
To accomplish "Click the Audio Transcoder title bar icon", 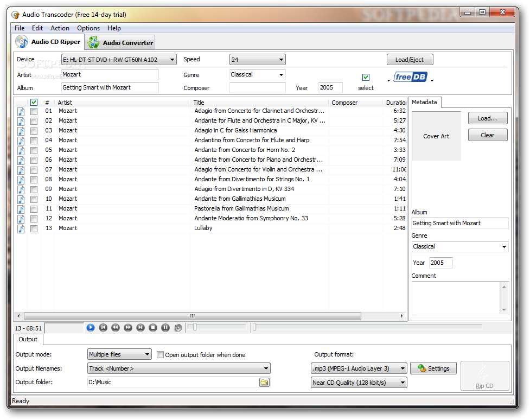I will [x=15, y=15].
